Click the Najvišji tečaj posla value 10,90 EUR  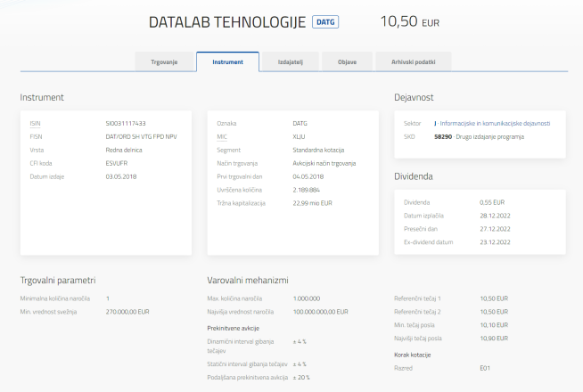(494, 339)
